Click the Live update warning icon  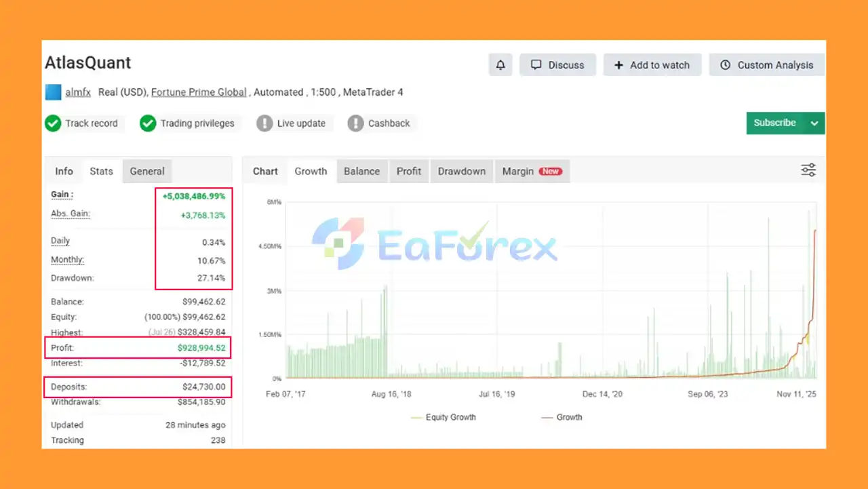[264, 123]
